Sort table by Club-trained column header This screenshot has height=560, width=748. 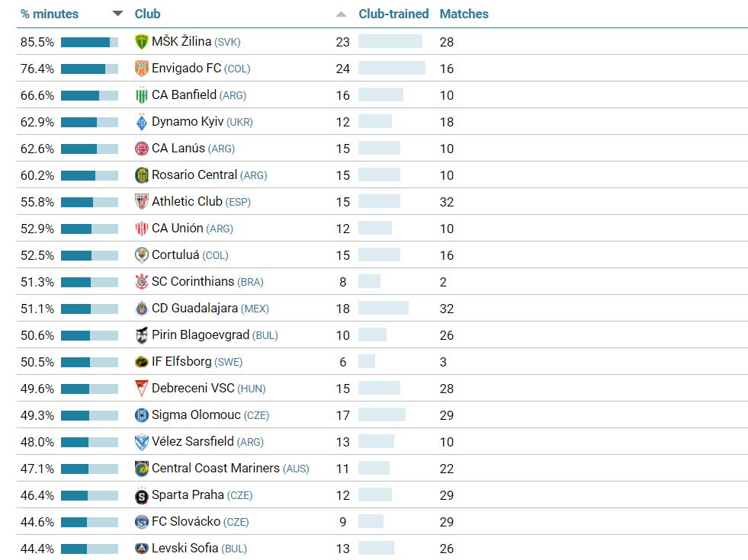tap(393, 14)
